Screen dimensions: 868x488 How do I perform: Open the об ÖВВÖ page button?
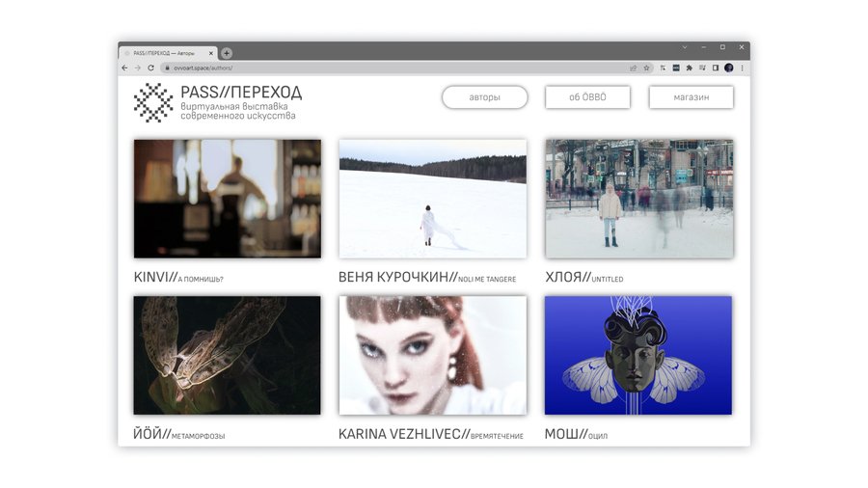[x=587, y=97]
